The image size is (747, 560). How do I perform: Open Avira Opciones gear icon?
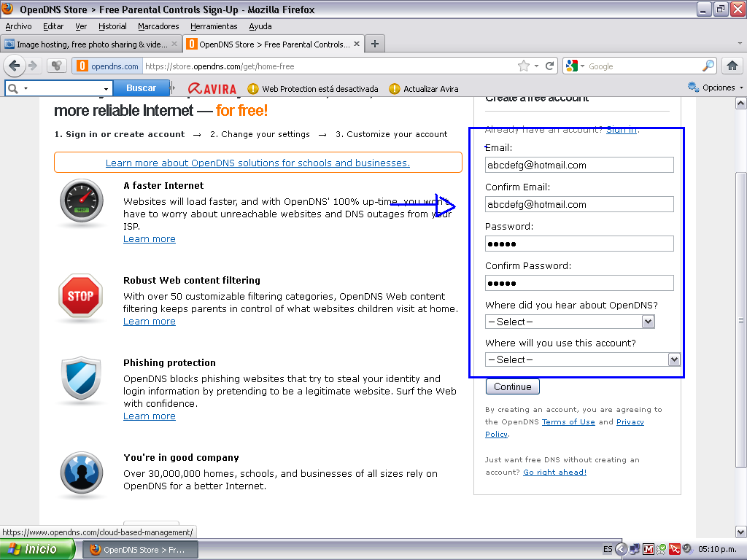[694, 87]
